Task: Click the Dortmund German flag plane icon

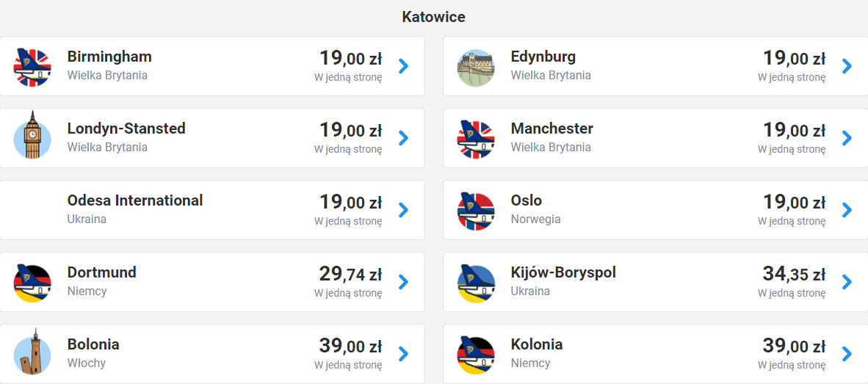Action: click(32, 283)
